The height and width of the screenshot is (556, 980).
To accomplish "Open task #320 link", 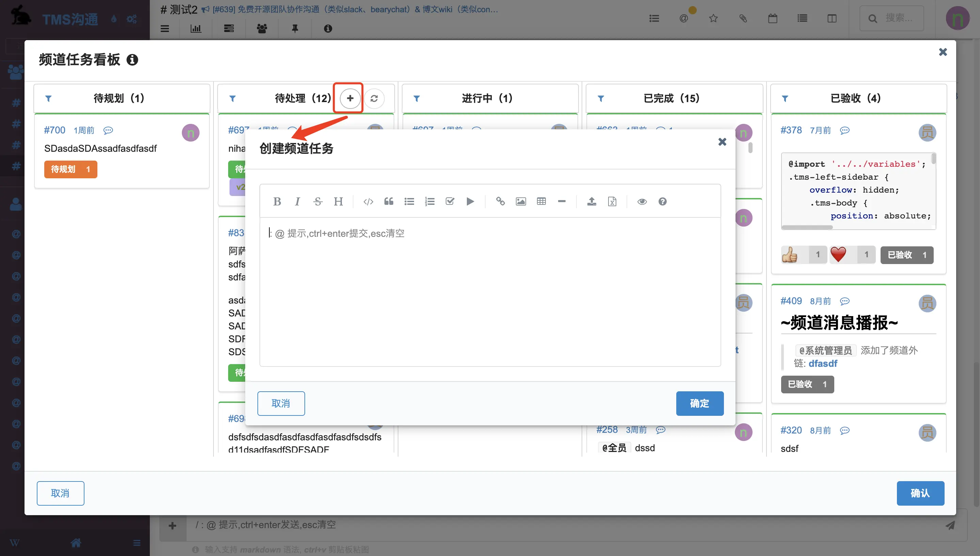I will (x=791, y=430).
